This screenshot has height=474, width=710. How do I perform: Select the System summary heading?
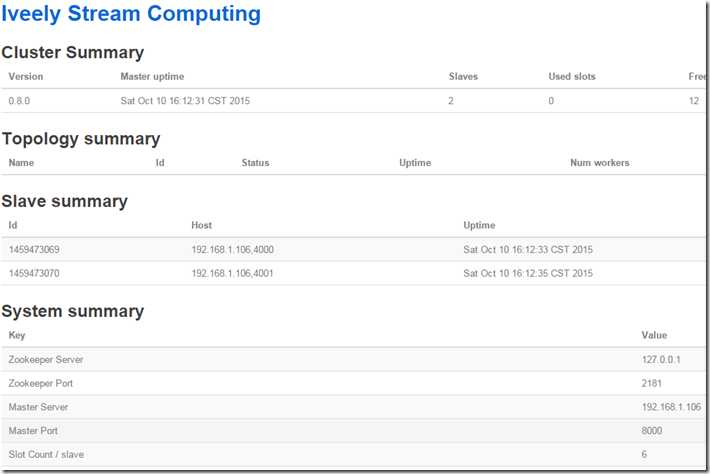click(72, 311)
